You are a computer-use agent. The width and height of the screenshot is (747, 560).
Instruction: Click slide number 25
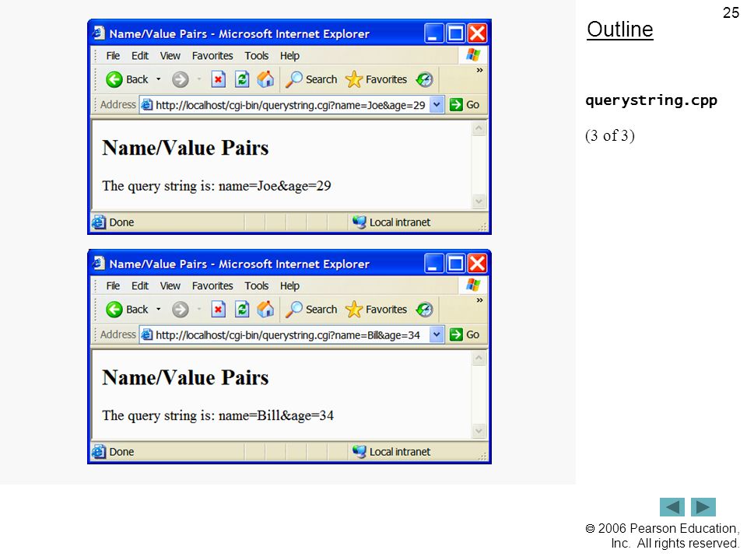[x=731, y=13]
